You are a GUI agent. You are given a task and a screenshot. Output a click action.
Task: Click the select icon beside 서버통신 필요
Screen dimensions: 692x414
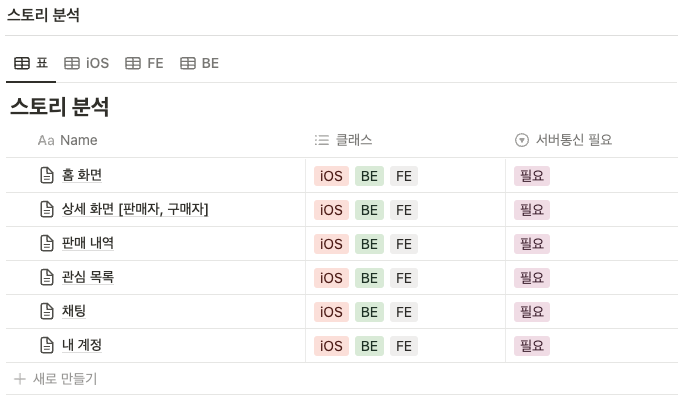click(522, 140)
